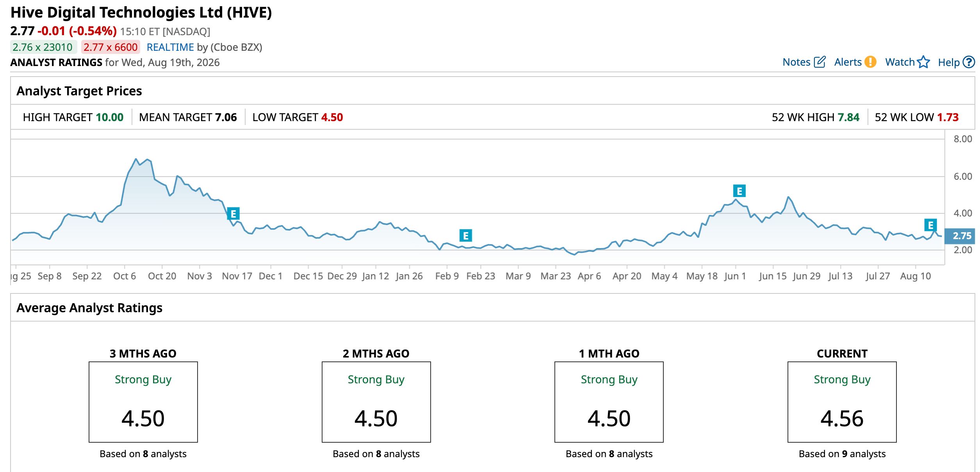The height and width of the screenshot is (472, 980).
Task: Click the LOW TARGET value 4.50
Action: 332,117
